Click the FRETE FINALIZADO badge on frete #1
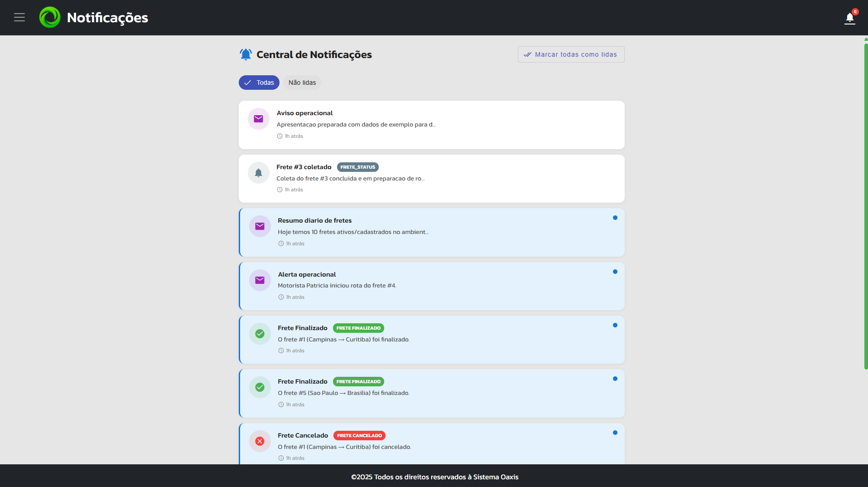Viewport: 868px width, 487px height. 358,328
